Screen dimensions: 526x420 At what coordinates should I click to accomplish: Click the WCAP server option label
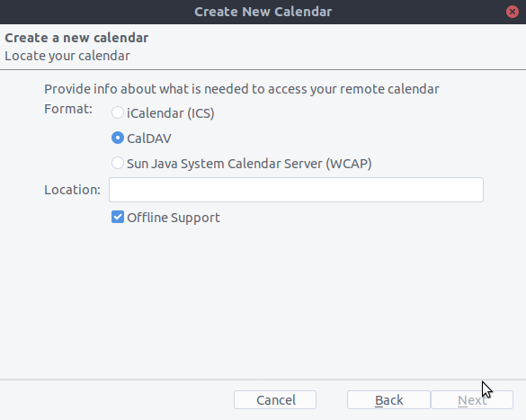tap(249, 164)
